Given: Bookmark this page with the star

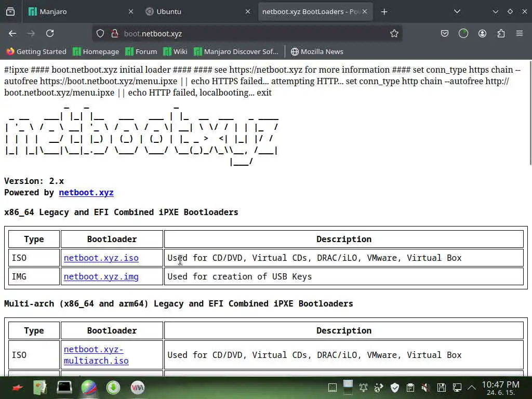Looking at the screenshot, I should click(x=394, y=34).
